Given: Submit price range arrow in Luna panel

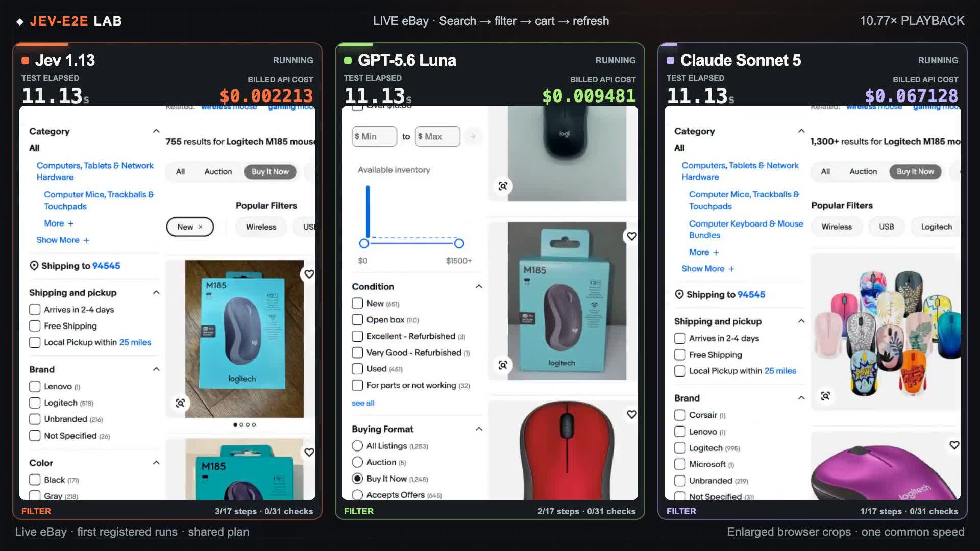Looking at the screenshot, I should pos(473,136).
